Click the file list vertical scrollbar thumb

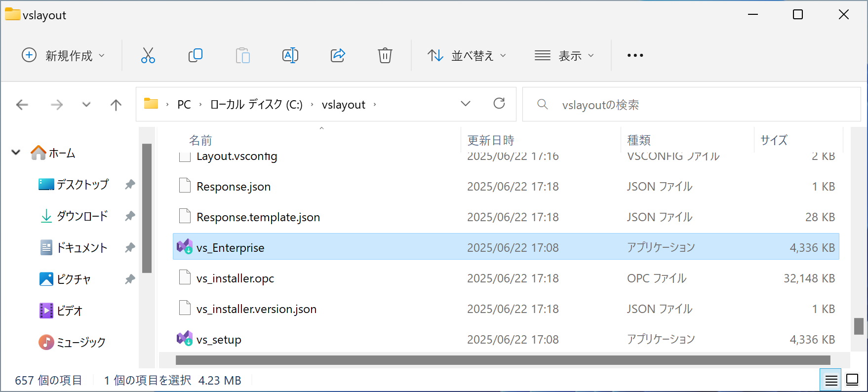(x=859, y=326)
